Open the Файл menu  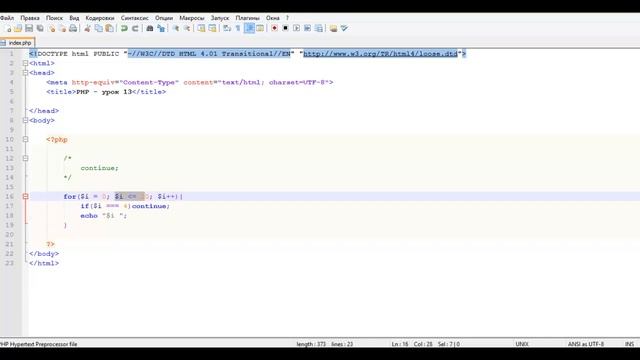7,18
